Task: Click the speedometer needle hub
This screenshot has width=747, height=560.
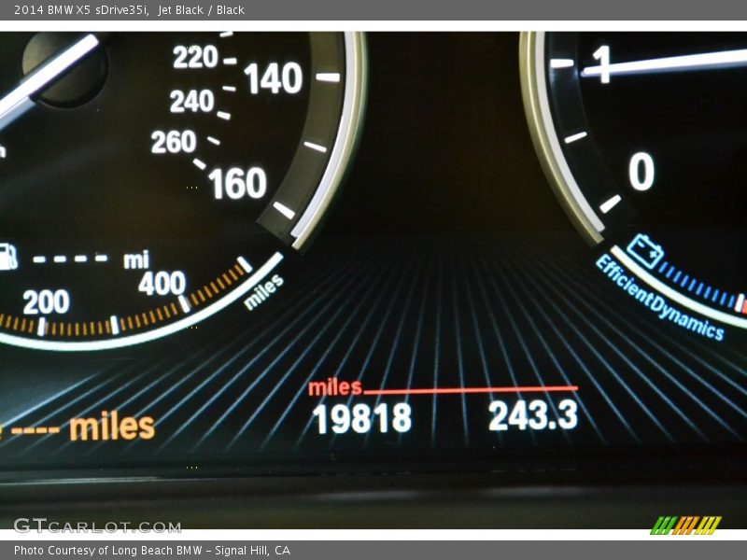Action: 64,69
